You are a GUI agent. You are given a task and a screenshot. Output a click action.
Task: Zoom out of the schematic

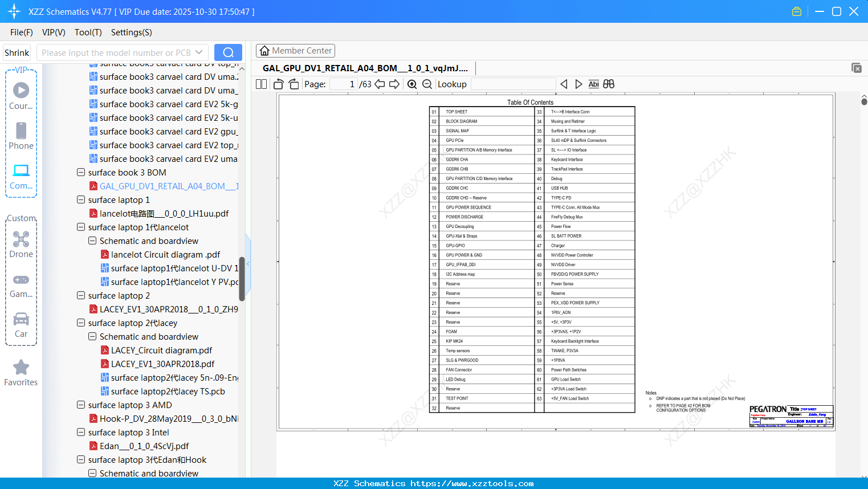click(x=427, y=84)
